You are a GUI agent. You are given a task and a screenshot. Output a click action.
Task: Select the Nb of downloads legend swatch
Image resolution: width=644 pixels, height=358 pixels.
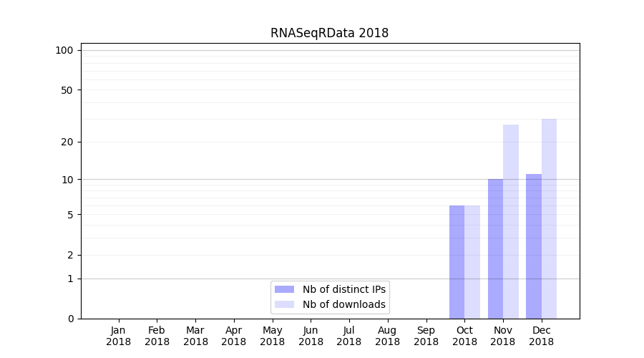pos(284,304)
